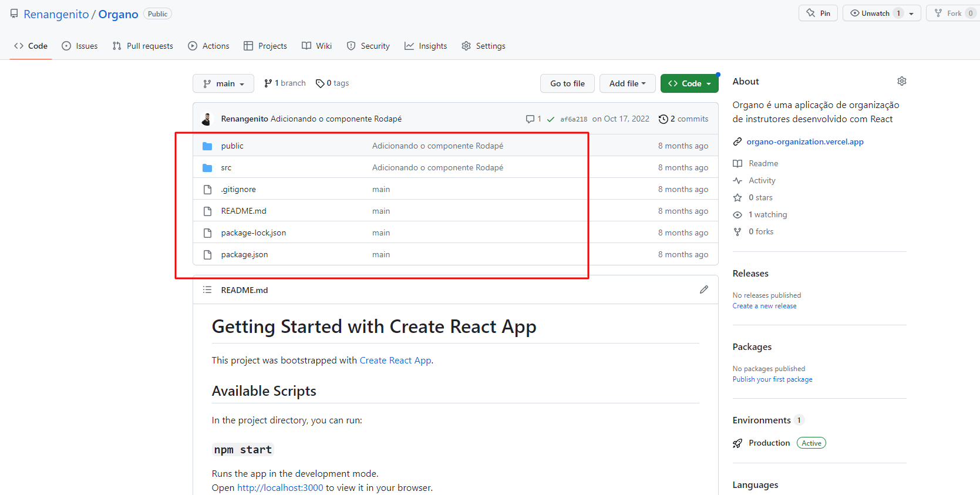The height and width of the screenshot is (495, 980).
Task: Edit README with the pencil icon
Action: point(704,289)
